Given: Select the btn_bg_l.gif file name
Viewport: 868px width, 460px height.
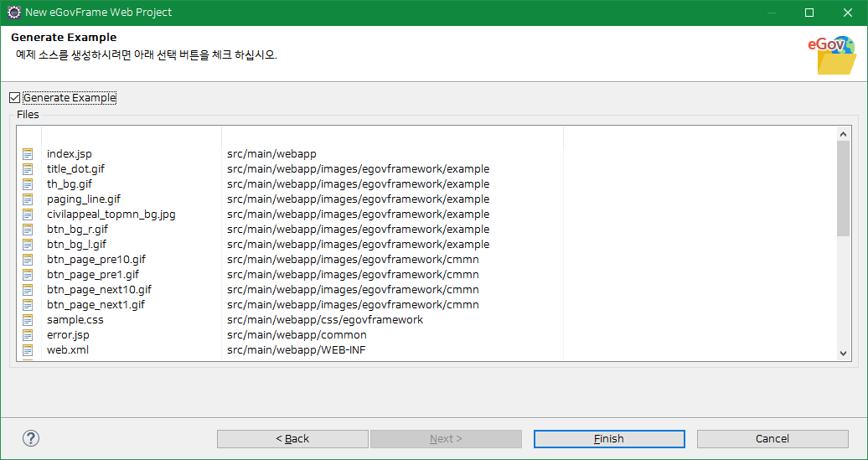Looking at the screenshot, I should [76, 244].
